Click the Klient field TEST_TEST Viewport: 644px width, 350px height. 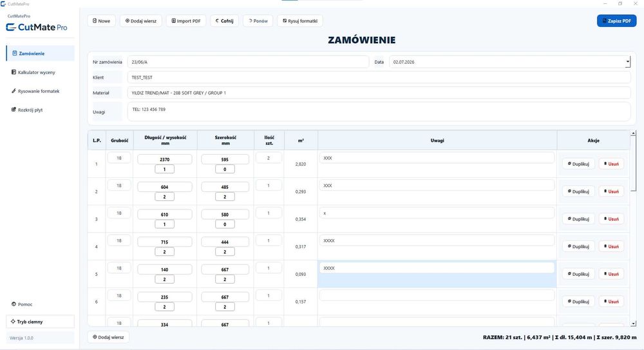click(379, 77)
